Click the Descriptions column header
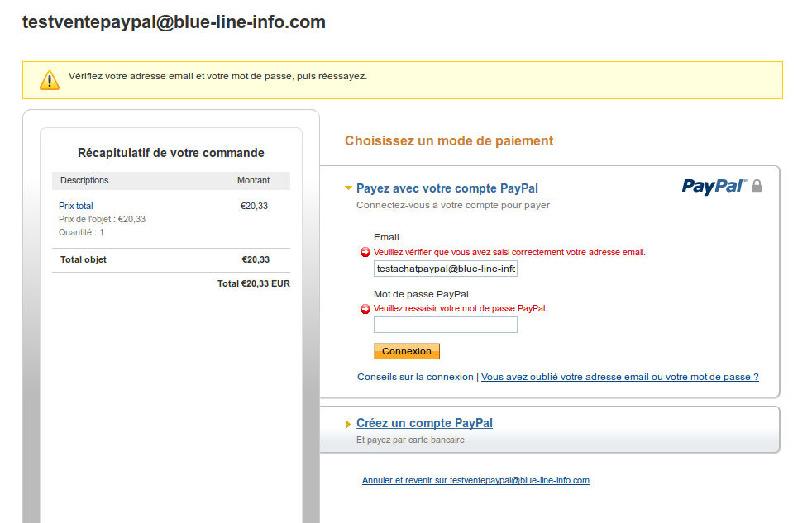 [84, 180]
